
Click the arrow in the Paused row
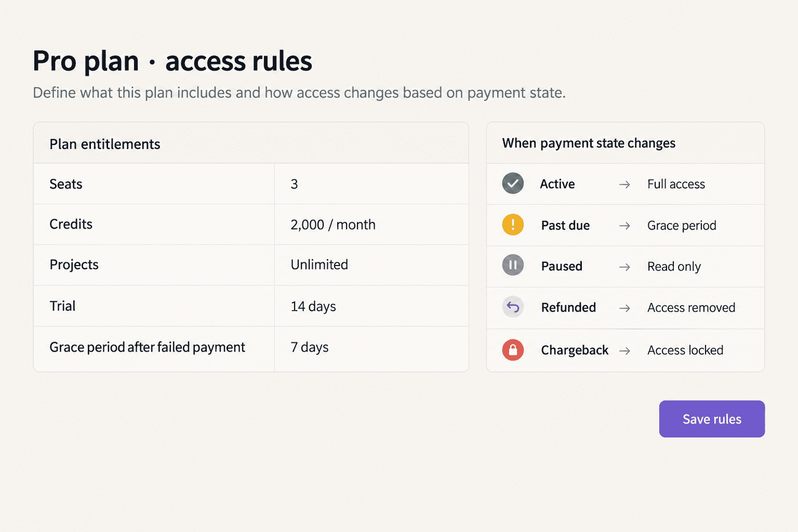pos(624,267)
